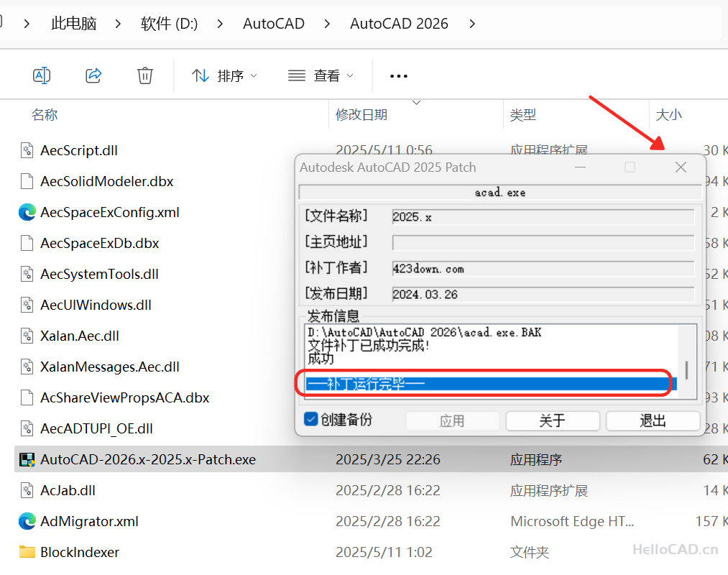Click the AutoCAD 2026 breadcrumb segment

point(400,23)
